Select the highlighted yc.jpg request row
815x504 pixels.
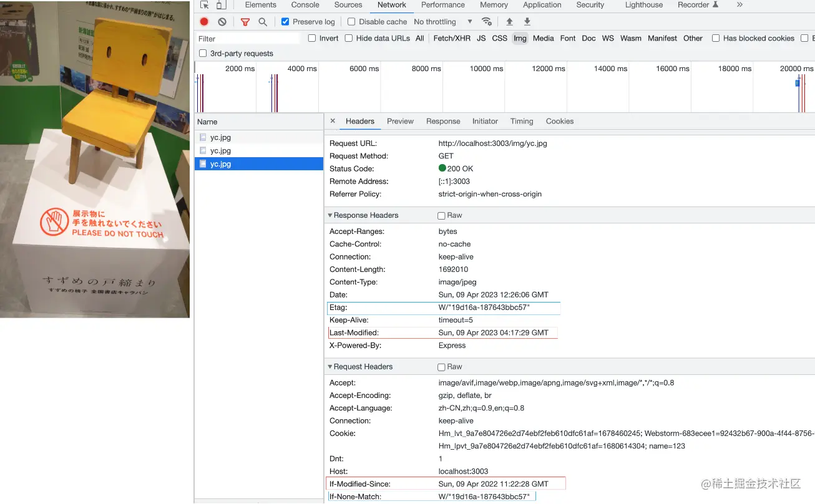(x=259, y=164)
